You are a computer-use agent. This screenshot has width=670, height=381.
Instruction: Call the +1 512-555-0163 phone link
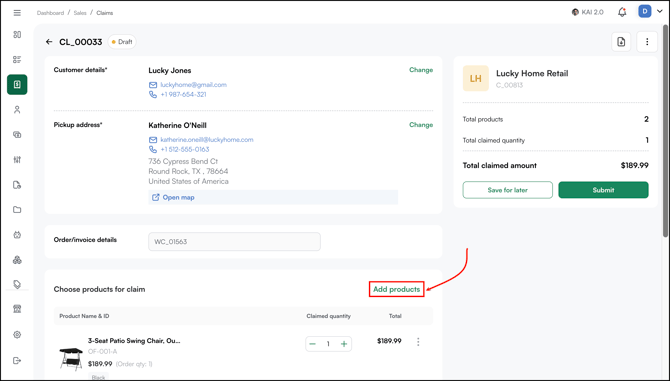click(185, 149)
